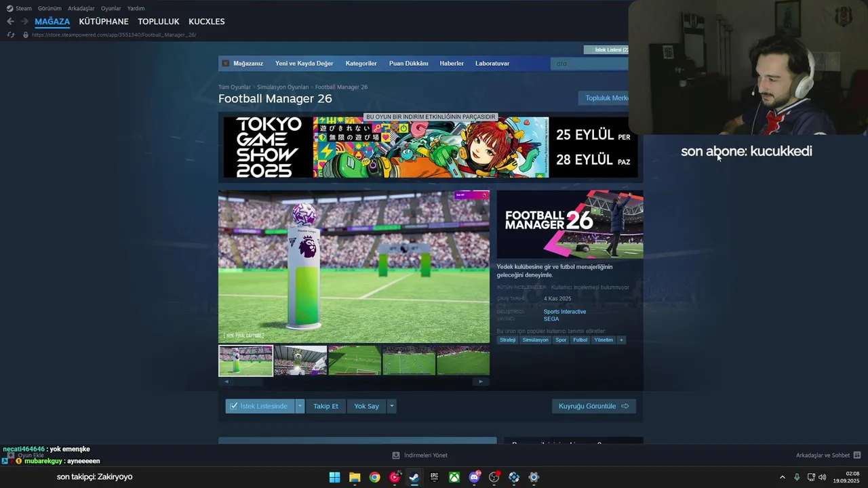Open the Arkadaşlar menu
Viewport: 868px width, 488px height.
(81, 9)
